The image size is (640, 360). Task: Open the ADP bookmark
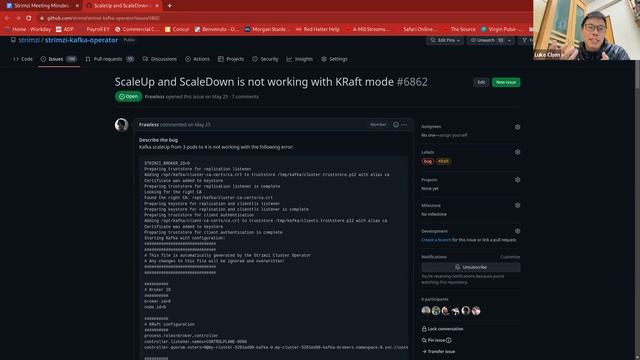[x=65, y=29]
